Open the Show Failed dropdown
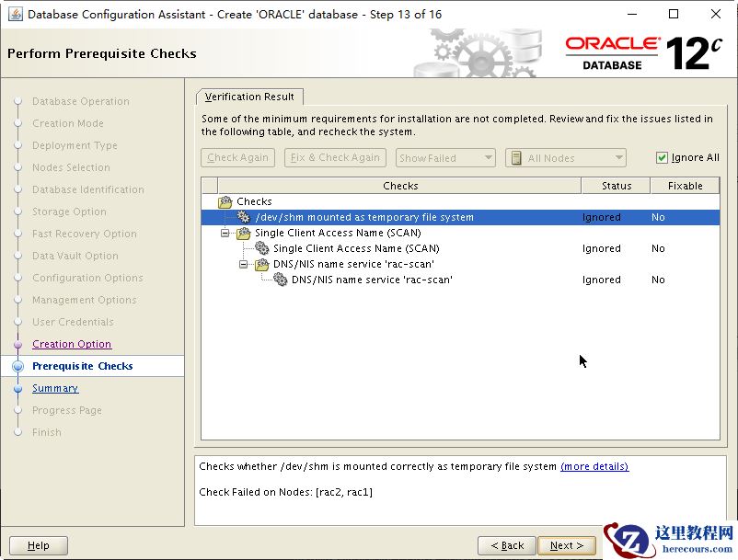Viewport: 738px width, 560px height. coord(445,158)
